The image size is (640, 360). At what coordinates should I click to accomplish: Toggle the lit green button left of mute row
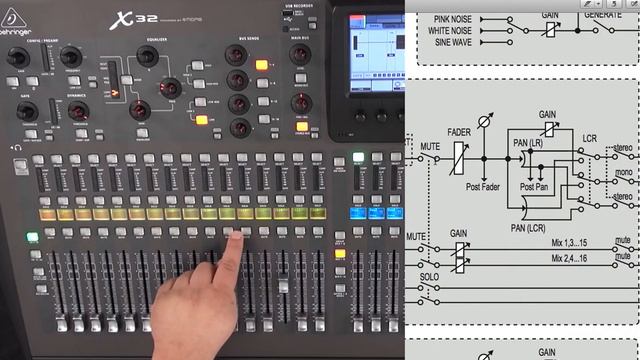[x=32, y=237]
